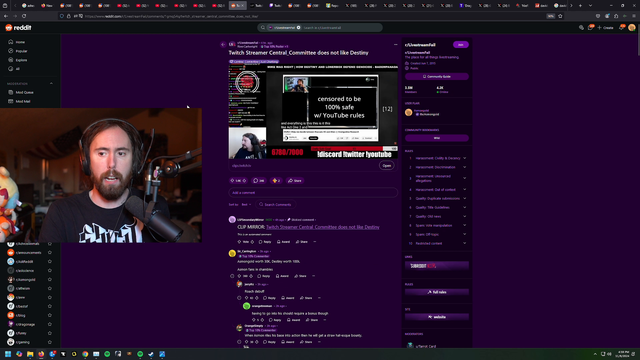Open the Community Guide
This screenshot has height=360, width=640.
[437, 76]
